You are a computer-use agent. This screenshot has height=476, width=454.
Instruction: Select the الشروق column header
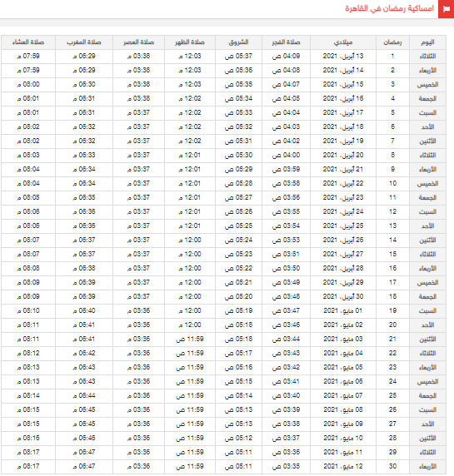click(238, 42)
